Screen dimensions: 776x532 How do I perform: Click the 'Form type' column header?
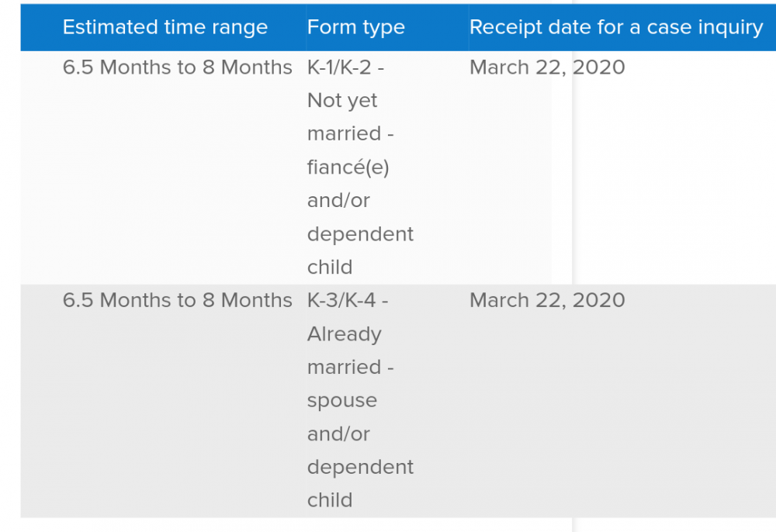click(x=356, y=27)
